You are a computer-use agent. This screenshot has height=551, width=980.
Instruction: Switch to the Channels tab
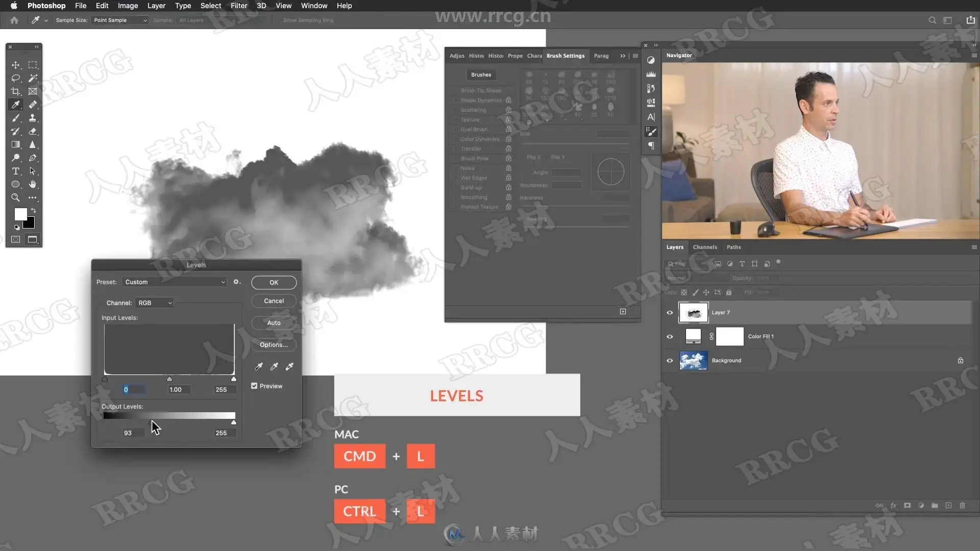click(704, 247)
